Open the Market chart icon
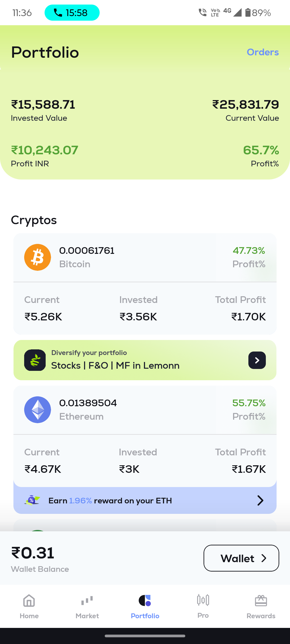This screenshot has width=290, height=644. pos(87,601)
